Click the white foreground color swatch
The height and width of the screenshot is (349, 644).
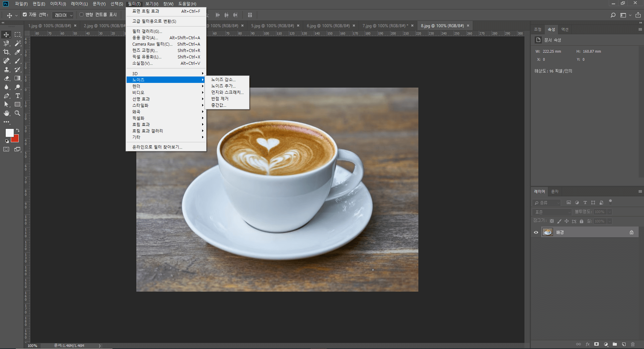9,133
